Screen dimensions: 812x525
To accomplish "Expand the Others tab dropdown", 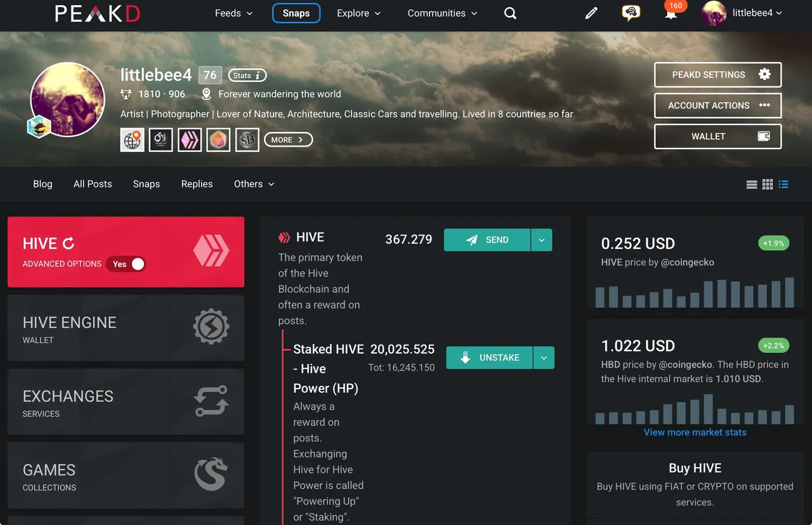I will pos(254,184).
